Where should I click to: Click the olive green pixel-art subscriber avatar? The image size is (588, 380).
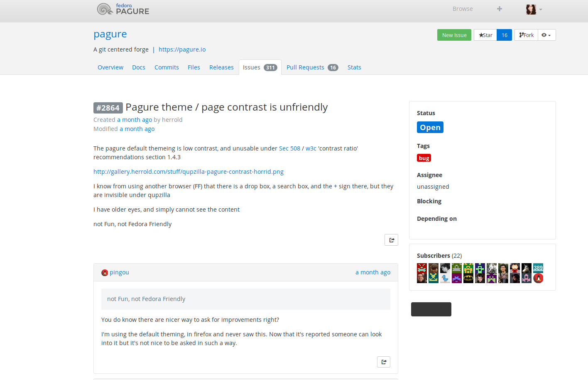(457, 268)
